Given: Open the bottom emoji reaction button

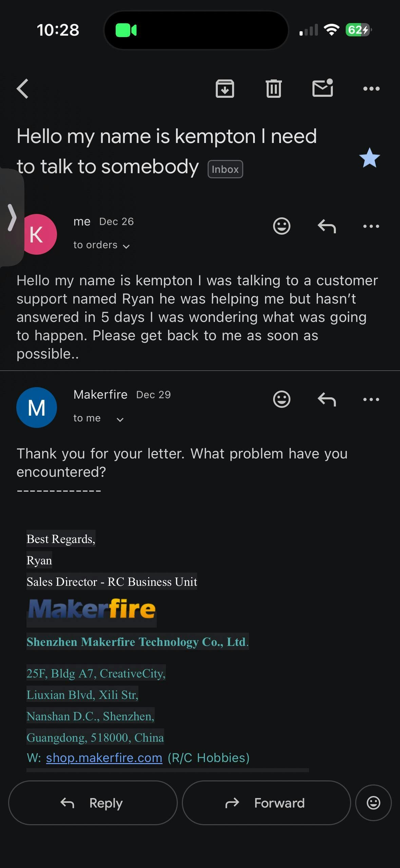Looking at the screenshot, I should (373, 803).
